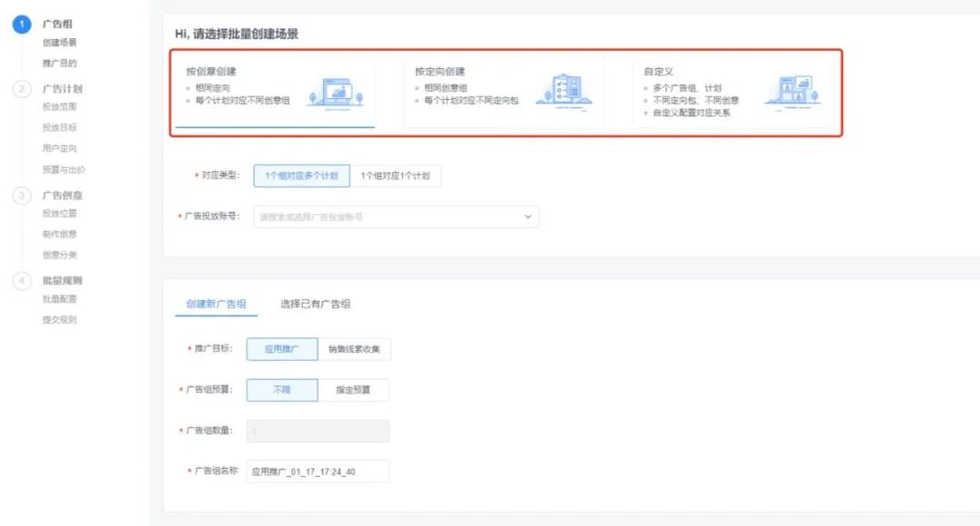Open the 广告投放账号 account dropdown
The image size is (980, 526).
[397, 217]
